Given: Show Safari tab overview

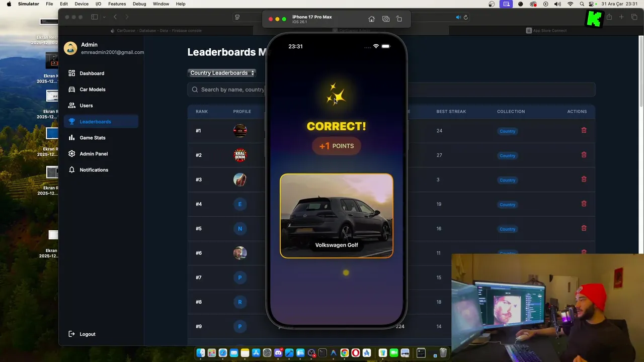Looking at the screenshot, I should [634, 17].
